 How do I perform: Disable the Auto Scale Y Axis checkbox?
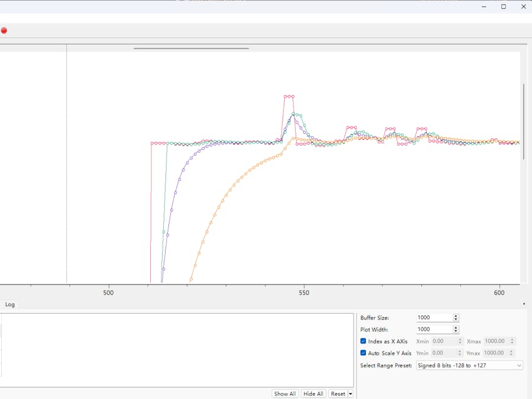pyautogui.click(x=364, y=353)
